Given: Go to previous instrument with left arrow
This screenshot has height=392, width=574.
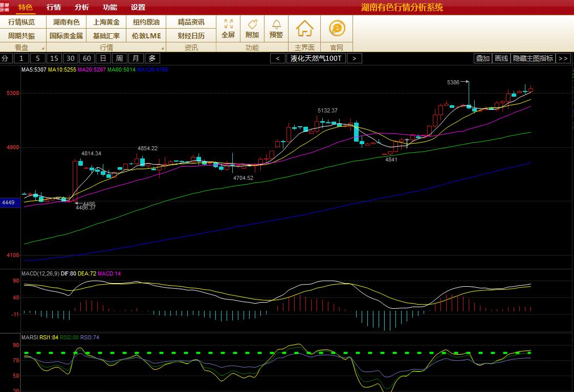Looking at the screenshot, I should click(278, 58).
